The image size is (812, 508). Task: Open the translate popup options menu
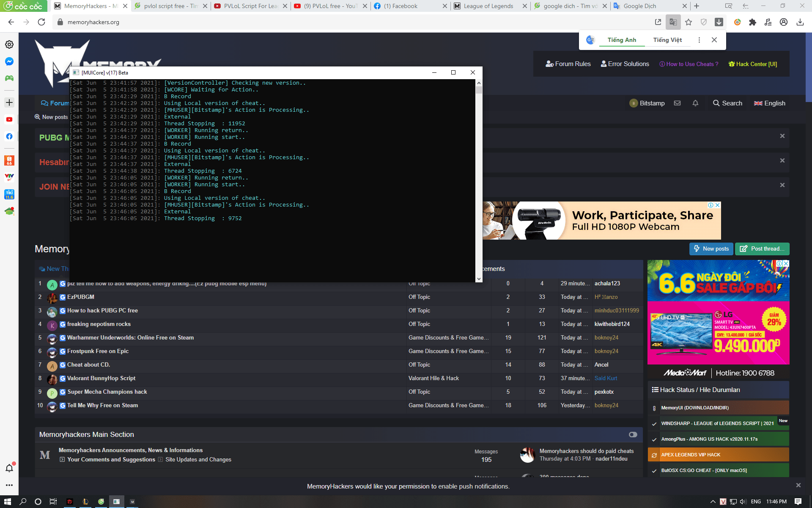pos(699,40)
